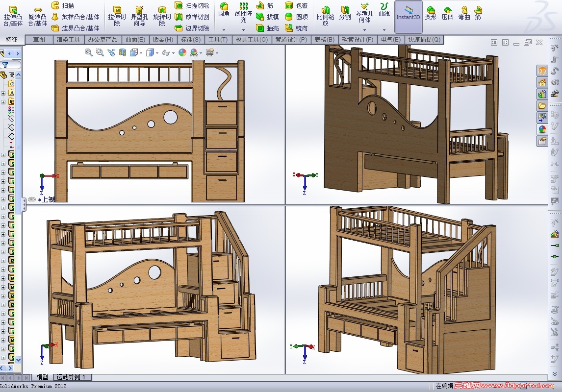
Task: Select the Wrap (包覆) tool
Action: coord(296,5)
